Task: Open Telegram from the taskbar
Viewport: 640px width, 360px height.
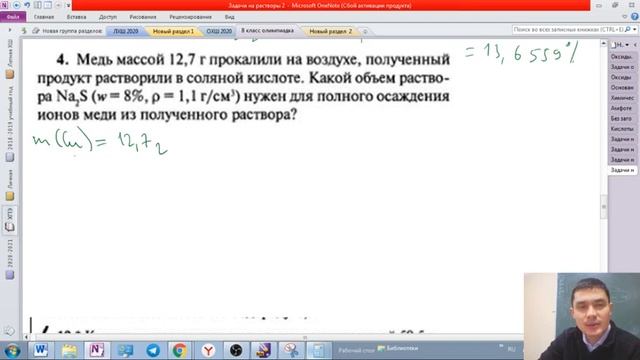Action: pyautogui.click(x=153, y=351)
